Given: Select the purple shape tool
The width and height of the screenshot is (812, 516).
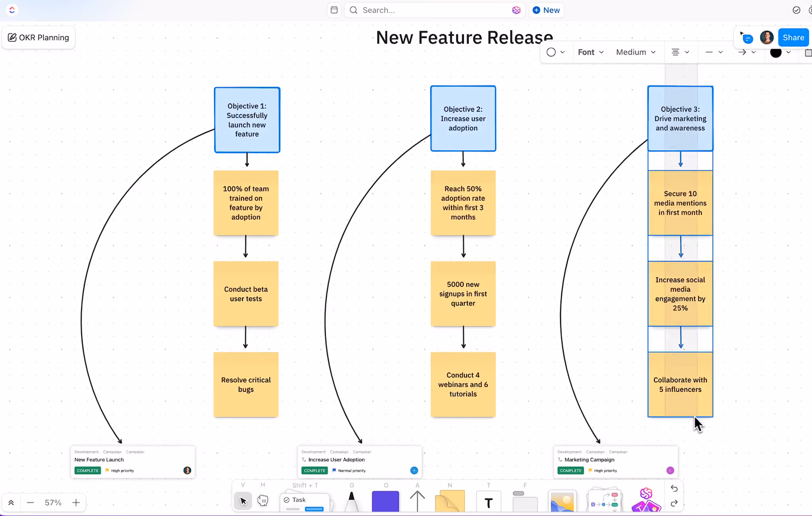Looking at the screenshot, I should 386,501.
